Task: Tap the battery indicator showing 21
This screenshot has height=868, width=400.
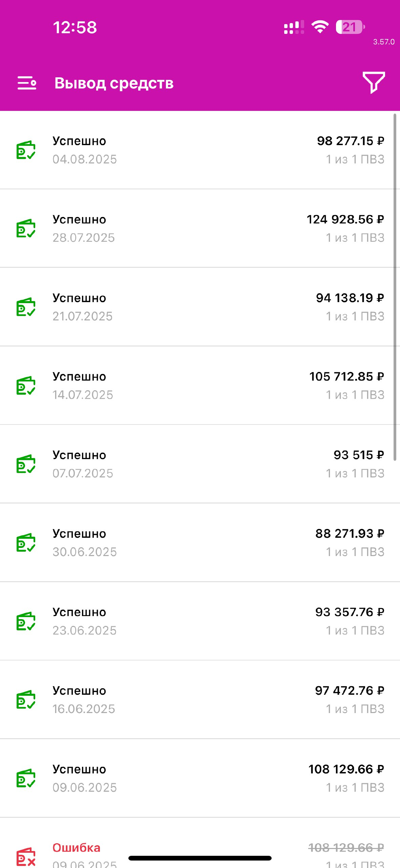Action: pyautogui.click(x=350, y=27)
